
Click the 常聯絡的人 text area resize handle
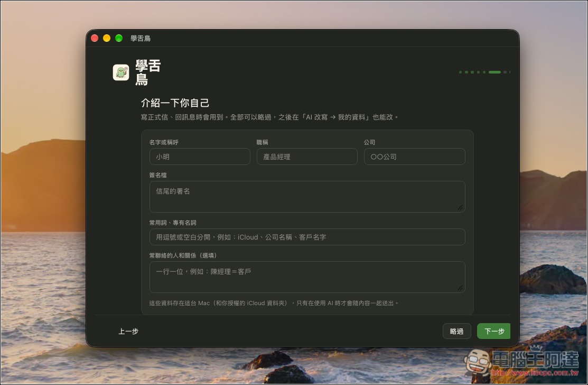click(x=460, y=288)
